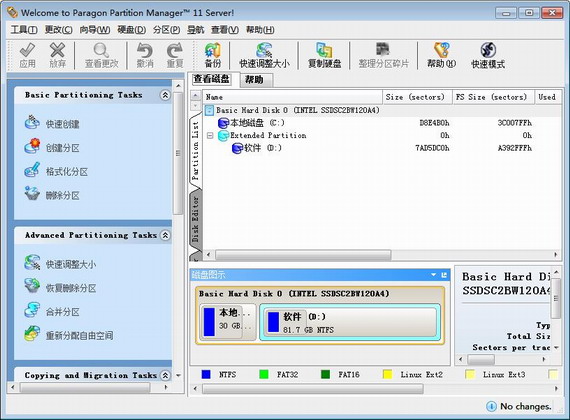This screenshot has height=420, width=570.
Task: Start 删除分区 (Delete partition) sidebar task
Action: [x=52, y=195]
